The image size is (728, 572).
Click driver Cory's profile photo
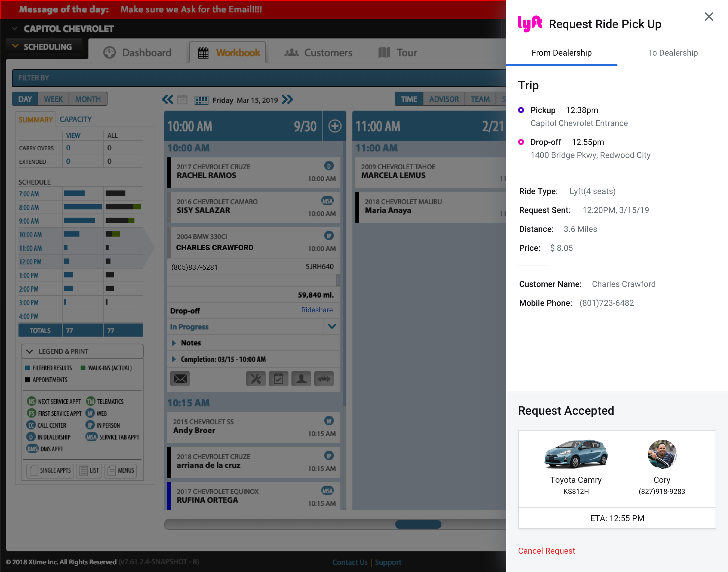click(x=662, y=454)
